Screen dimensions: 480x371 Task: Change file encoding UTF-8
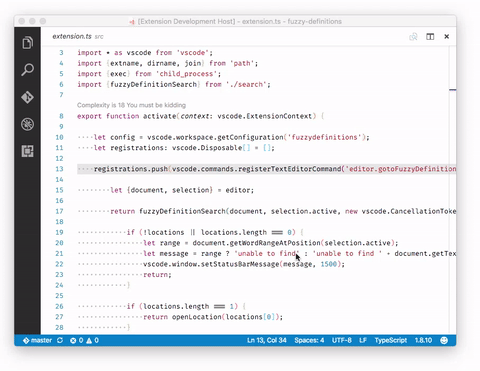pos(342,340)
